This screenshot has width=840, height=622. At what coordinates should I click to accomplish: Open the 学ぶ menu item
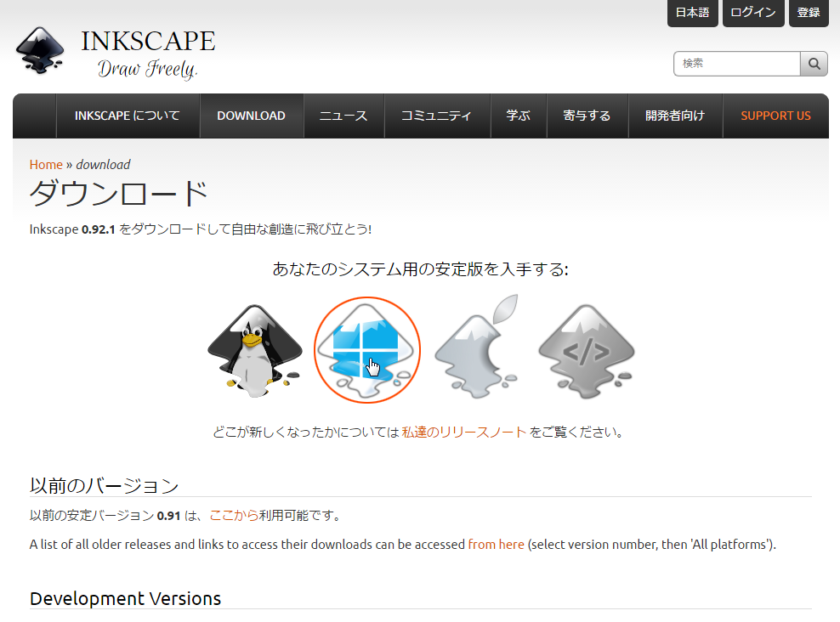tap(518, 116)
